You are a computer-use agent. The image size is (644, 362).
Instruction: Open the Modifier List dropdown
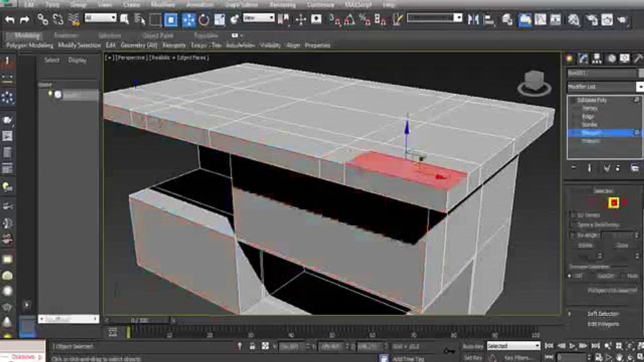(605, 86)
